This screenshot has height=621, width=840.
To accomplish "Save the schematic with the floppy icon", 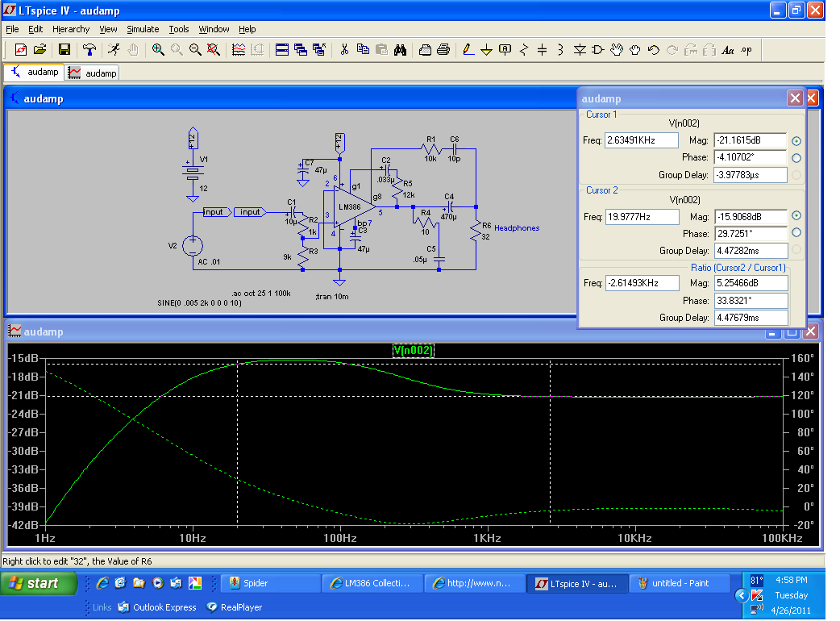I will pos(64,50).
